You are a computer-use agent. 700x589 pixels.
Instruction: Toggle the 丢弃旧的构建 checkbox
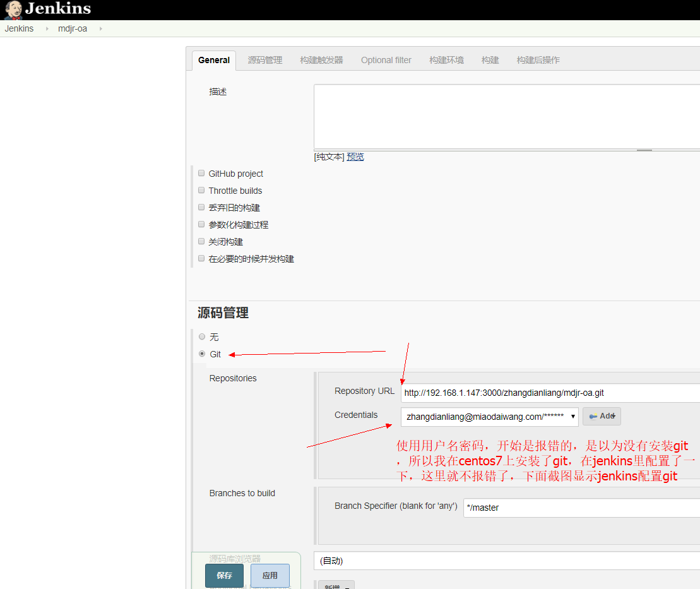pyautogui.click(x=201, y=207)
